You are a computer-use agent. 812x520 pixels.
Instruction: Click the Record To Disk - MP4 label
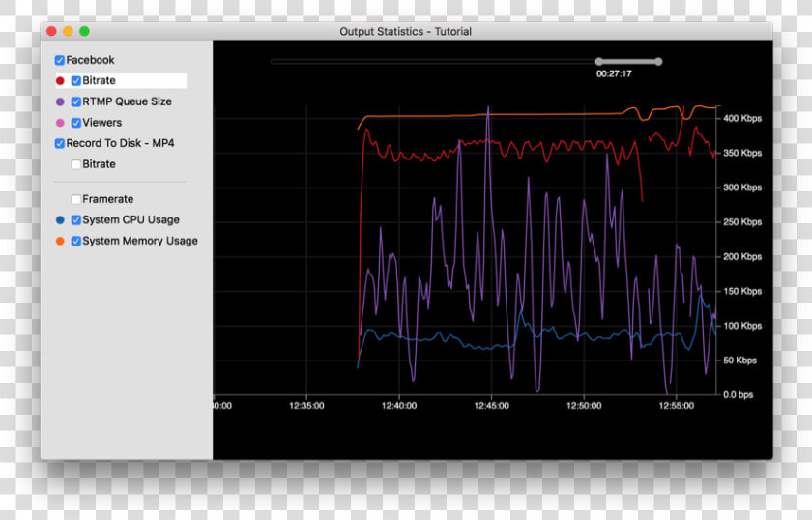pos(120,143)
